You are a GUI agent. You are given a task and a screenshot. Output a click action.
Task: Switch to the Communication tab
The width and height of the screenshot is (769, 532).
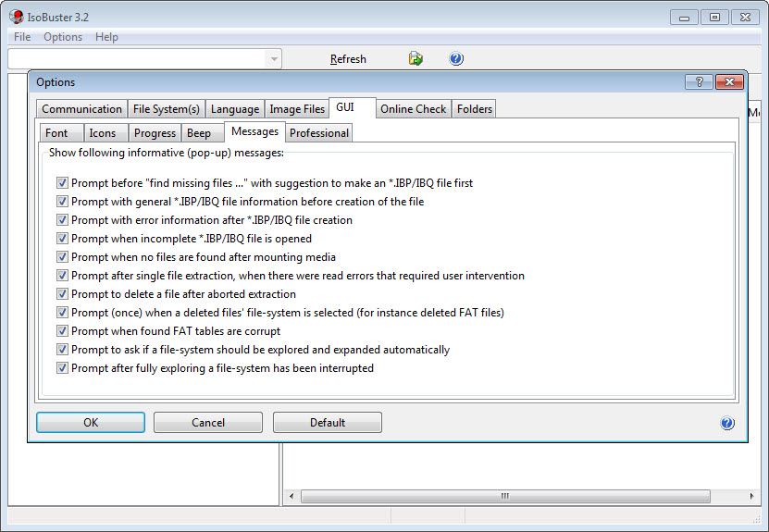click(82, 109)
